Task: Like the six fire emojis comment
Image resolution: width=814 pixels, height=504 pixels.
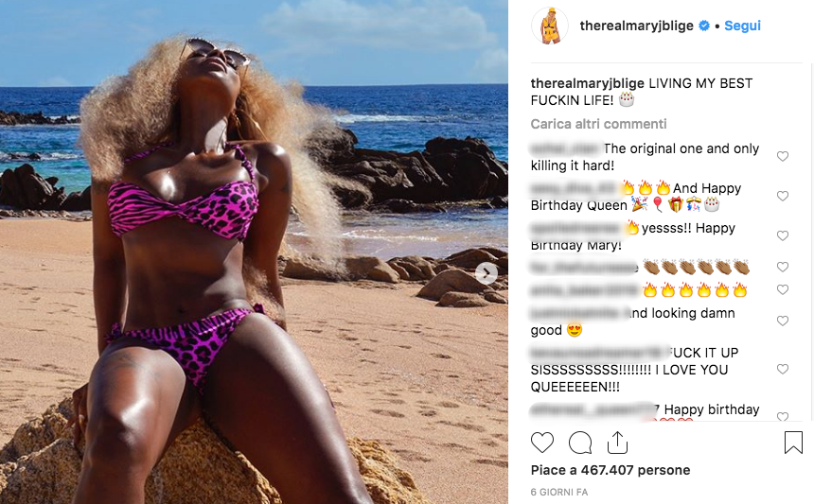Action: 783,289
